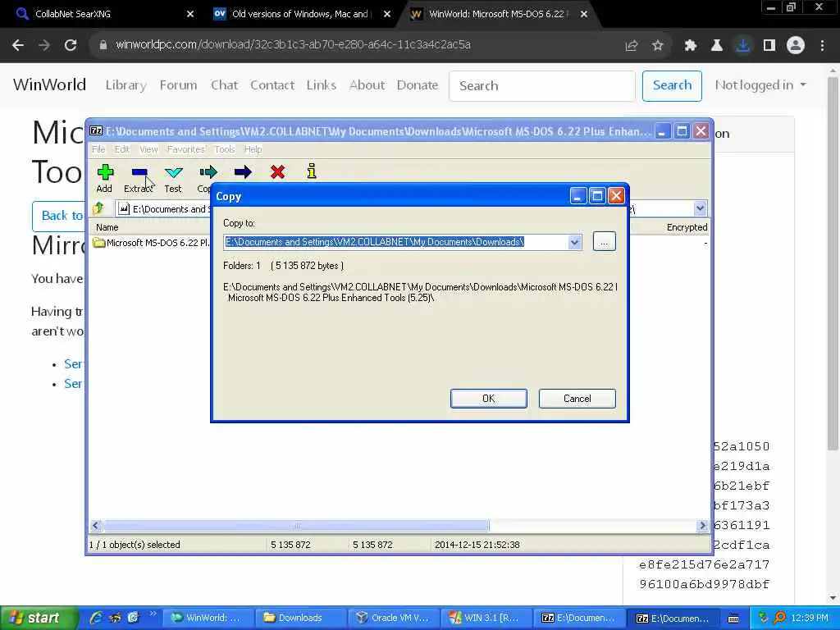
Task: Click the Internet Explorer quick launch icon
Action: pos(97,617)
